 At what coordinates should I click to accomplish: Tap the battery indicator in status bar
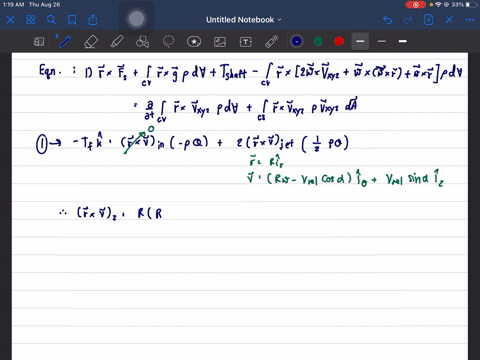click(x=471, y=5)
